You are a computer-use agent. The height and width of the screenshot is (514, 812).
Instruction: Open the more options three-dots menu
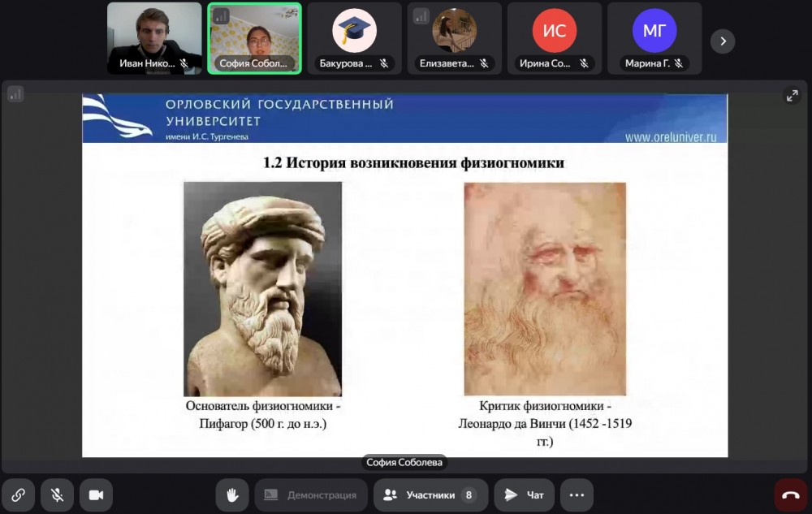[x=577, y=495]
